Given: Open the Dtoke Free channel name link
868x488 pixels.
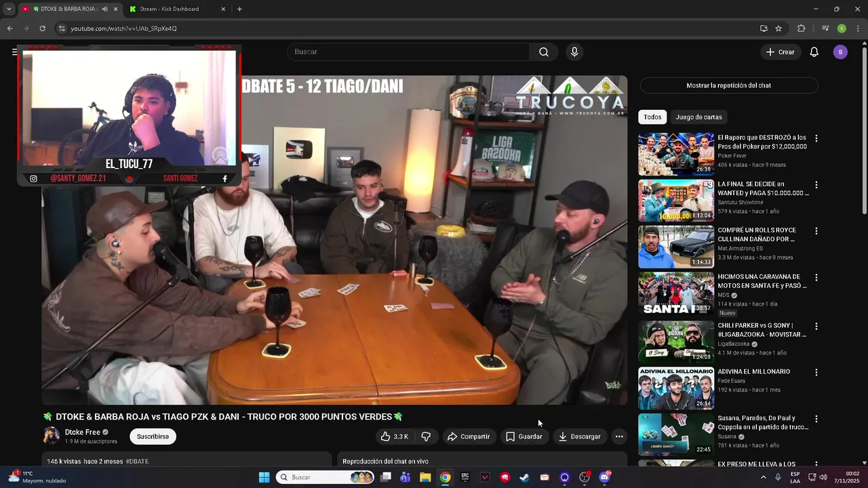Looking at the screenshot, I should pyautogui.click(x=82, y=432).
